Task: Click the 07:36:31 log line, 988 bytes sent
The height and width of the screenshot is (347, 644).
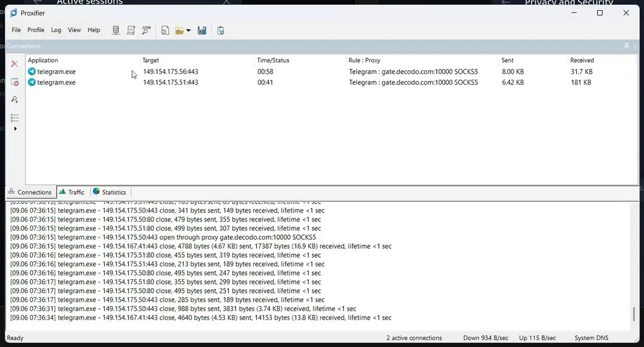Action: pyautogui.click(x=183, y=309)
